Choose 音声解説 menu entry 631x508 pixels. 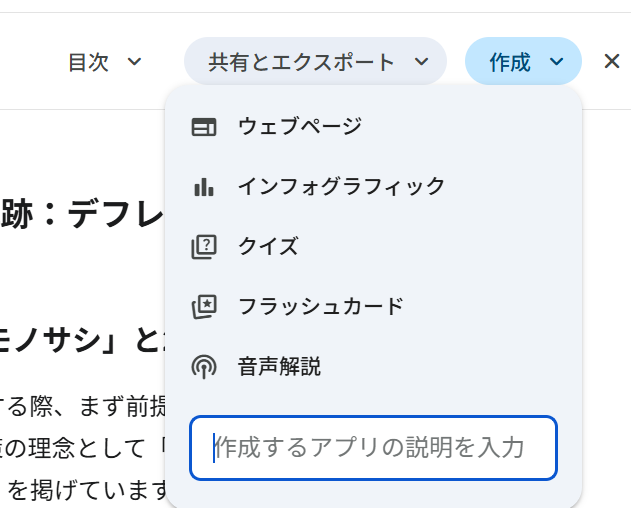[279, 366]
